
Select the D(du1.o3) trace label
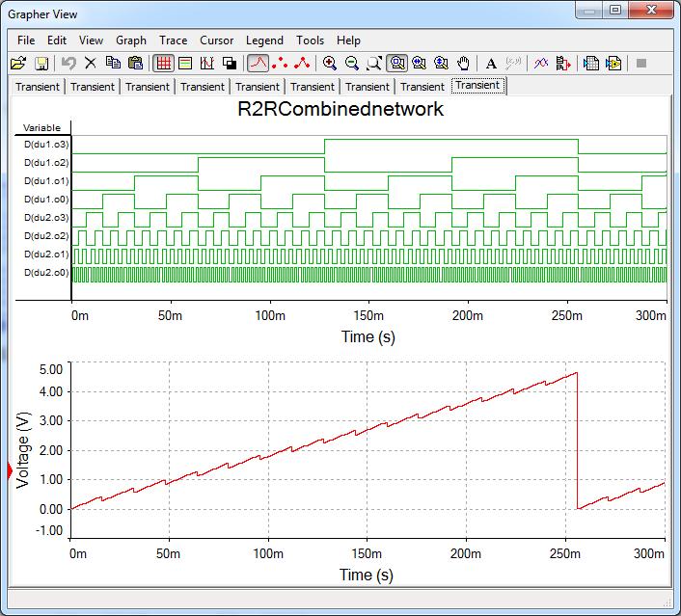(x=46, y=145)
